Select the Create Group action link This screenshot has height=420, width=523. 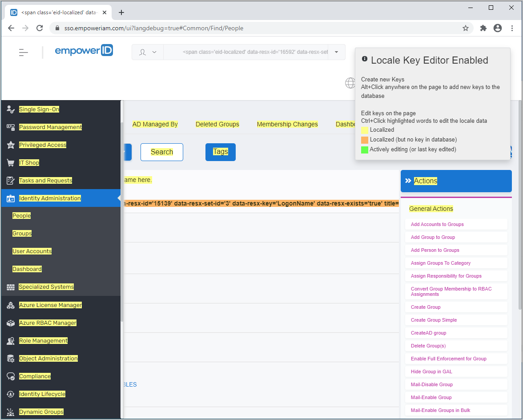tap(426, 307)
